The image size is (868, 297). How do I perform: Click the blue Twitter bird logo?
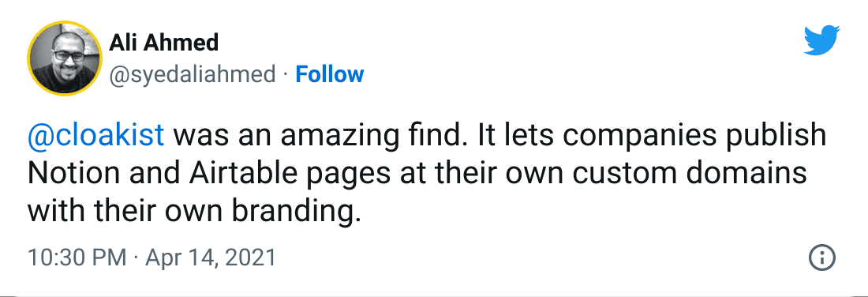(x=821, y=40)
